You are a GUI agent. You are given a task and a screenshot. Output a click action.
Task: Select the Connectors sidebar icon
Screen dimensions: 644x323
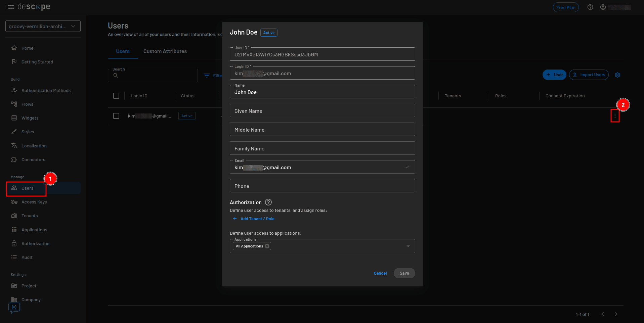15,159
